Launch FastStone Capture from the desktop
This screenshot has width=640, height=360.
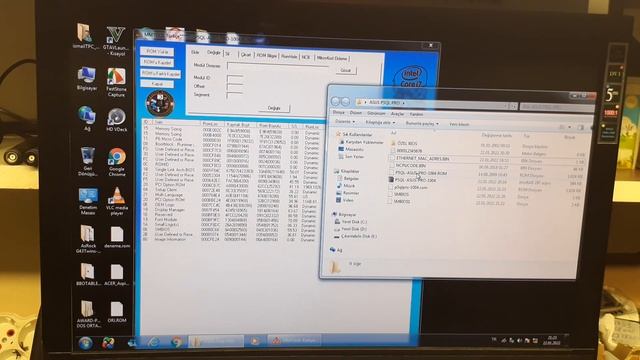116,82
